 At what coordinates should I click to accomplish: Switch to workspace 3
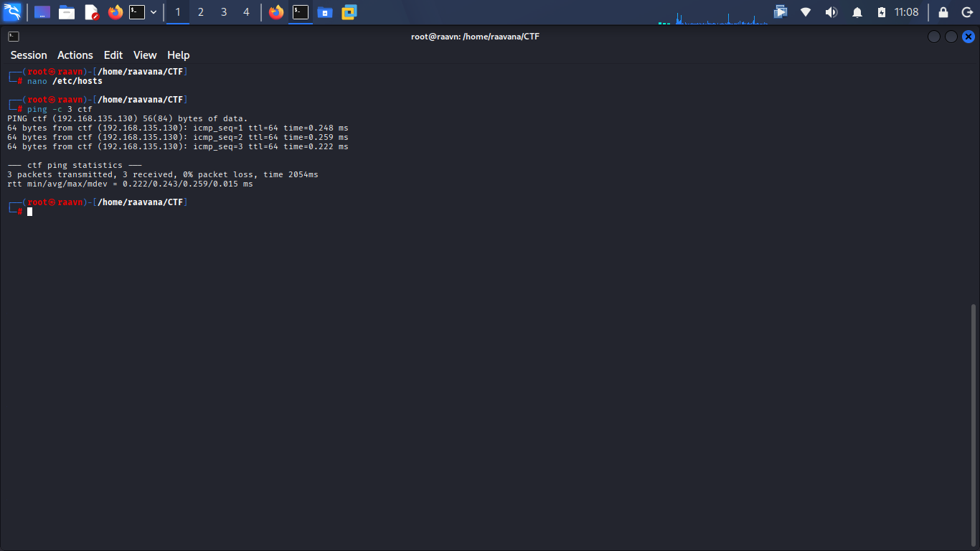point(224,12)
